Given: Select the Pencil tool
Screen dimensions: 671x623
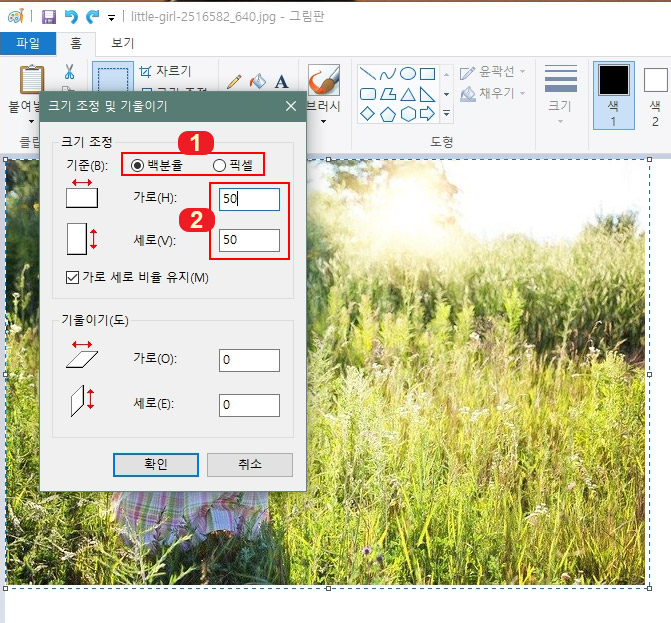Looking at the screenshot, I should pyautogui.click(x=234, y=81).
